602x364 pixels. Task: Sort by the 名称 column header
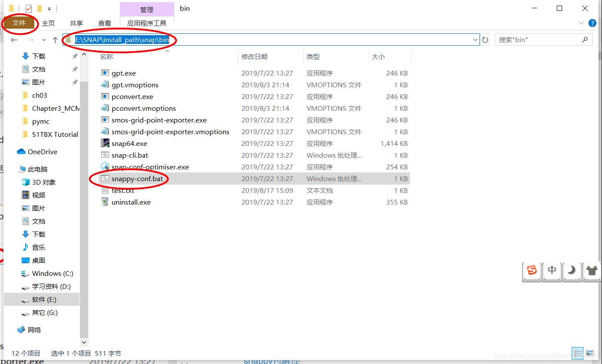click(106, 56)
